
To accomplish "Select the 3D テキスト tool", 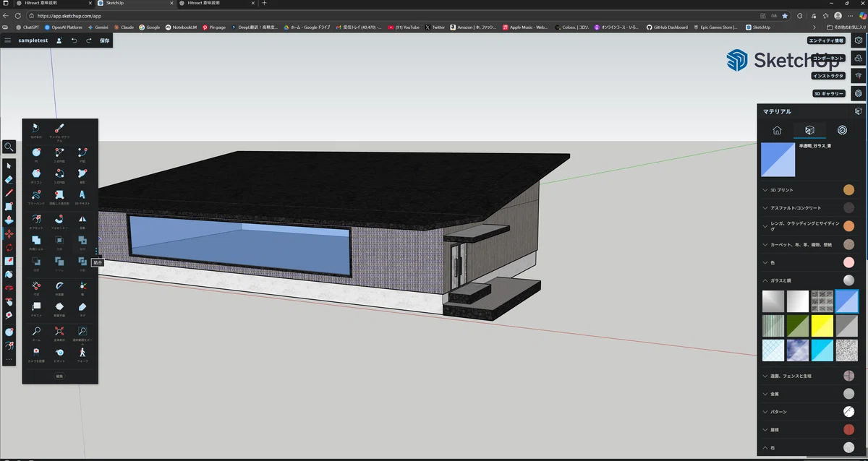I will pos(82,197).
